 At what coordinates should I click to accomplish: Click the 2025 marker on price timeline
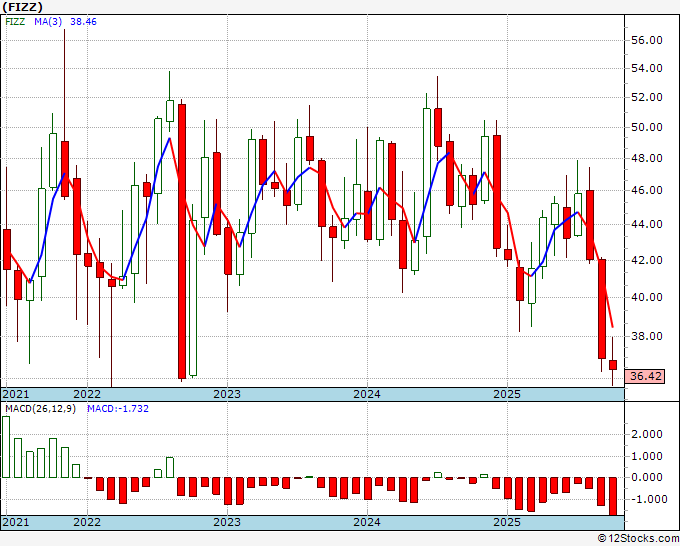click(x=507, y=394)
